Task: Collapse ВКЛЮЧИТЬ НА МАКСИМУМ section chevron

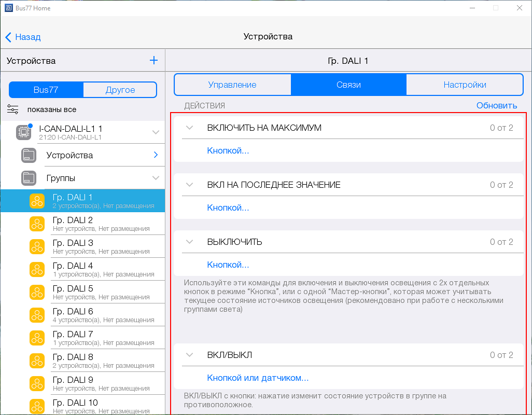Action: (190, 128)
